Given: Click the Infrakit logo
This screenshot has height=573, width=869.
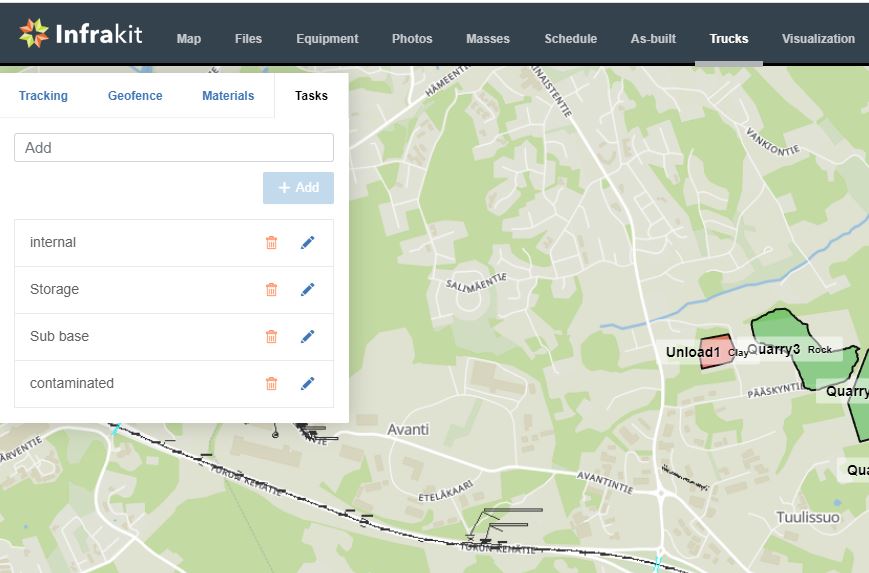Looking at the screenshot, I should [81, 33].
